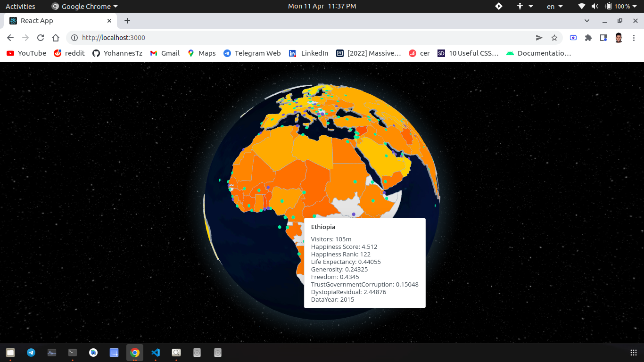644x362 pixels.
Task: Click the Wi-Fi status icon
Action: point(582,6)
